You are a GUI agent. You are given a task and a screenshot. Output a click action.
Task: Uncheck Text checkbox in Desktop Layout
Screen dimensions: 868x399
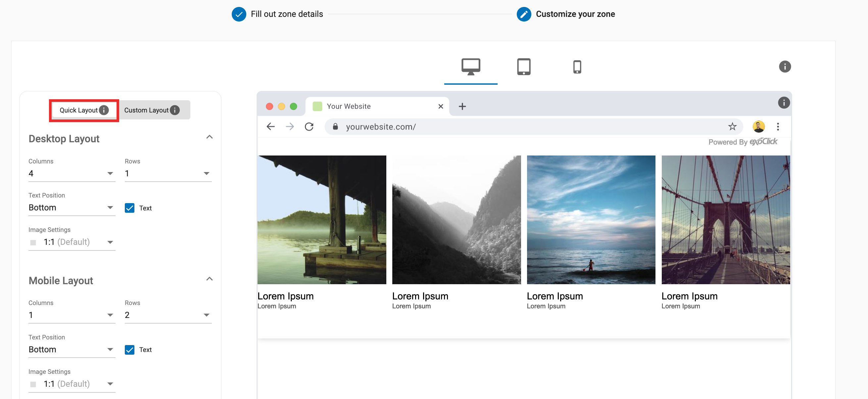(x=129, y=208)
